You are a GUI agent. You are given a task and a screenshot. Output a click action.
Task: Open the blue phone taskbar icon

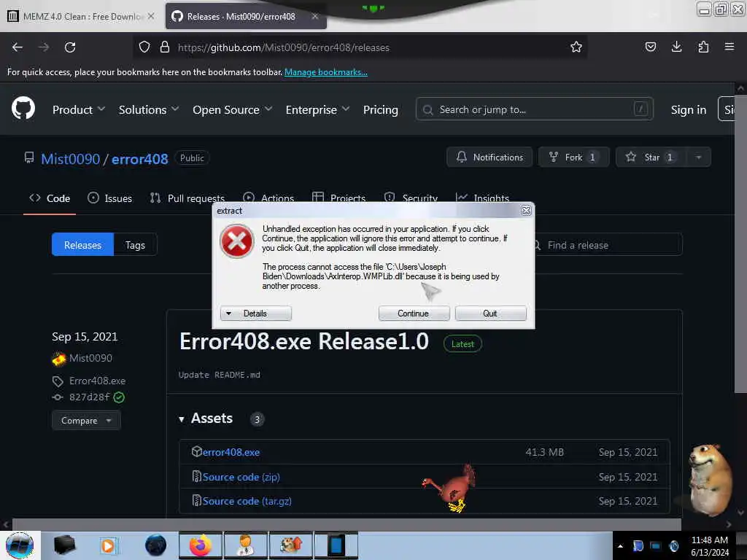(336, 545)
